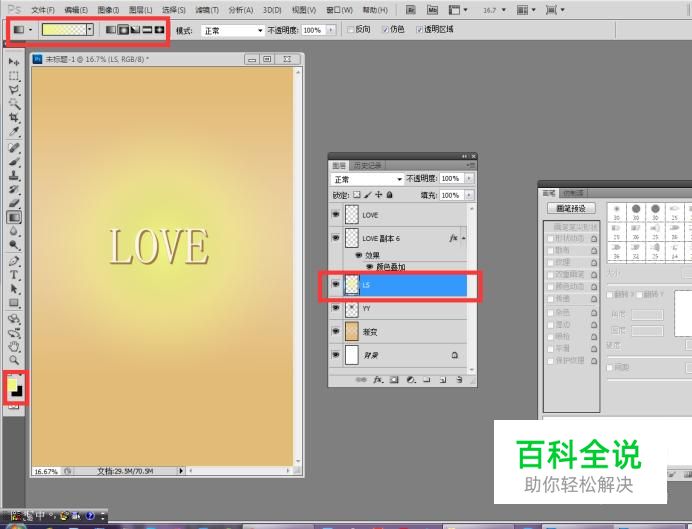Open options bar 不透明度 slider arrow

point(331,30)
